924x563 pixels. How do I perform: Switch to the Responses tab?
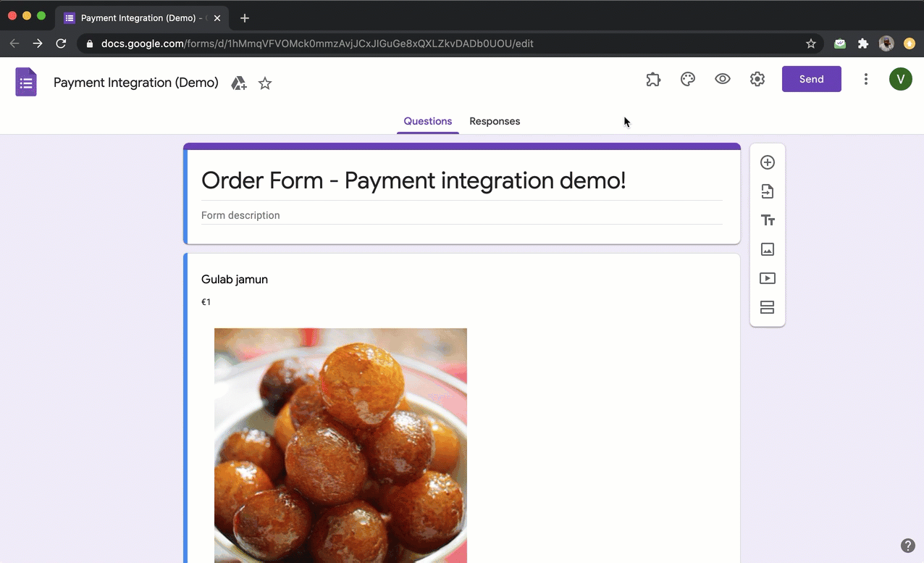click(x=495, y=121)
